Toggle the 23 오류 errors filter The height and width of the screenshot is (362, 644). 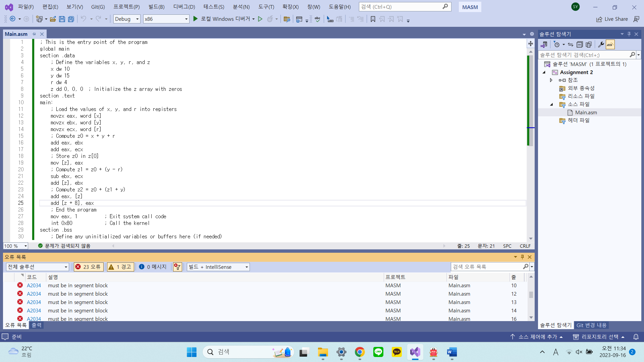click(88, 267)
